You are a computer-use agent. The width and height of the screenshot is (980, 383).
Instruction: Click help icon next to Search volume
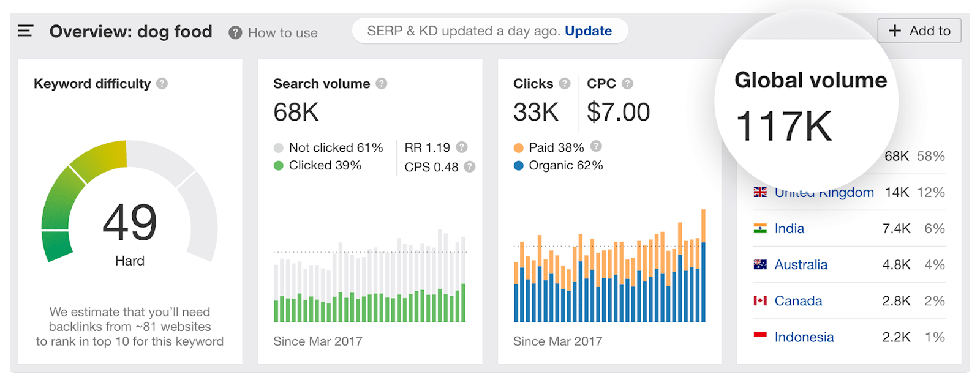(382, 84)
